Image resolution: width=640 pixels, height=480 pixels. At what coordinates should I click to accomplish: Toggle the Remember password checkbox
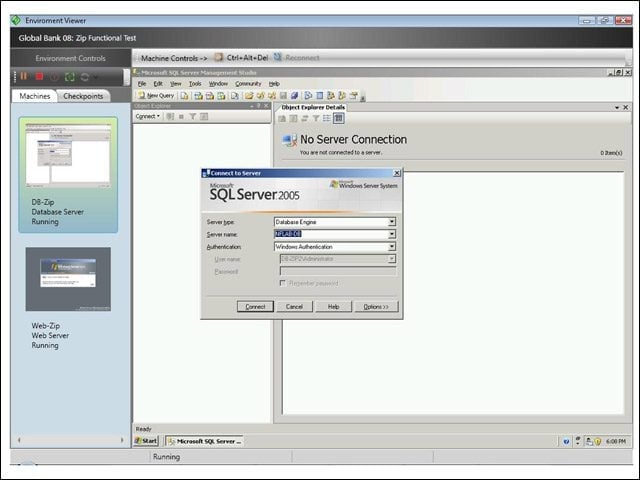282,283
